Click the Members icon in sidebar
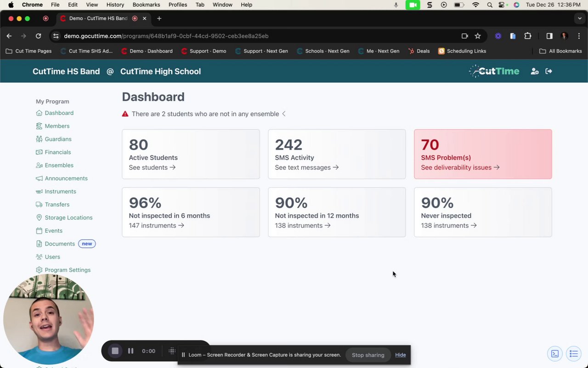 coord(39,126)
